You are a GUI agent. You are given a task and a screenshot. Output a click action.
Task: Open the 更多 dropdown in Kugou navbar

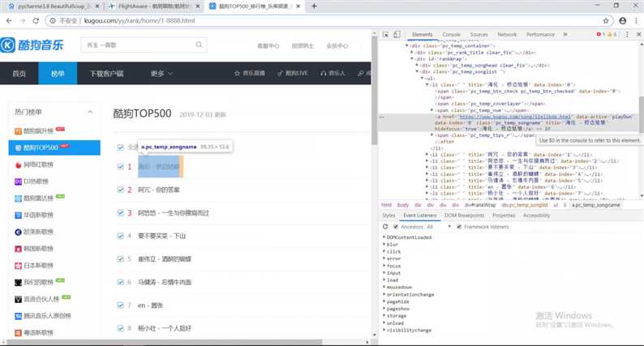point(161,74)
